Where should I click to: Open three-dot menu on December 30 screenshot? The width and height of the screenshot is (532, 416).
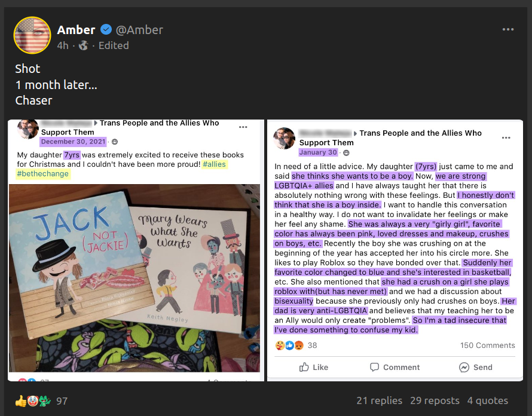pyautogui.click(x=243, y=127)
